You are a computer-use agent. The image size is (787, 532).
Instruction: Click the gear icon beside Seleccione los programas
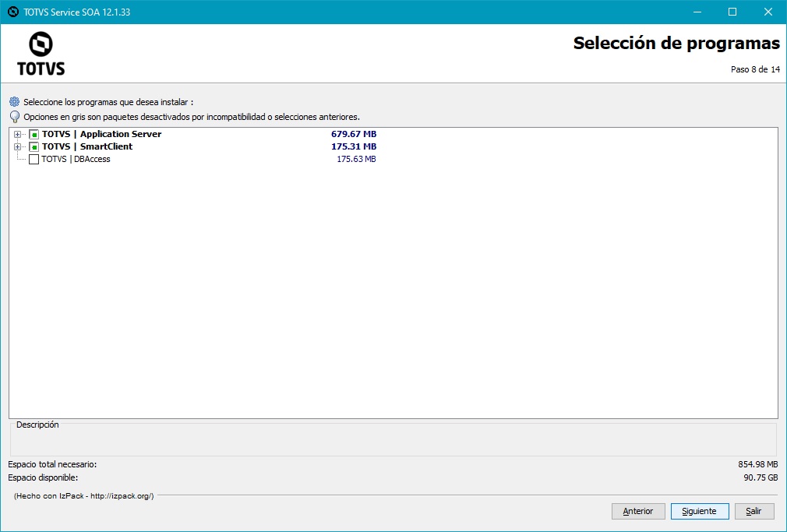click(15, 102)
